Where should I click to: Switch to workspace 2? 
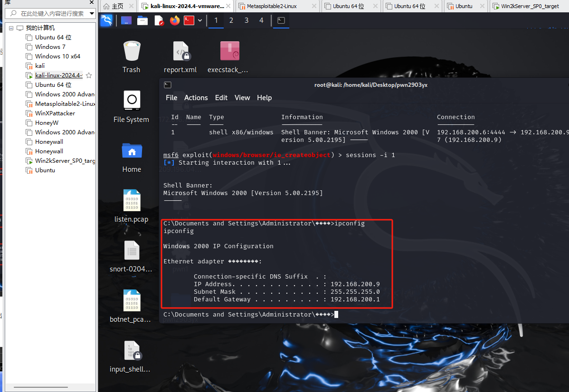(231, 20)
